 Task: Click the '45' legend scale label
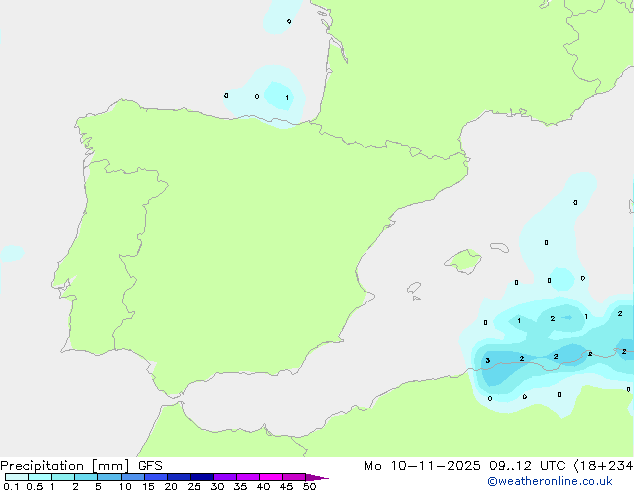pyautogui.click(x=286, y=486)
